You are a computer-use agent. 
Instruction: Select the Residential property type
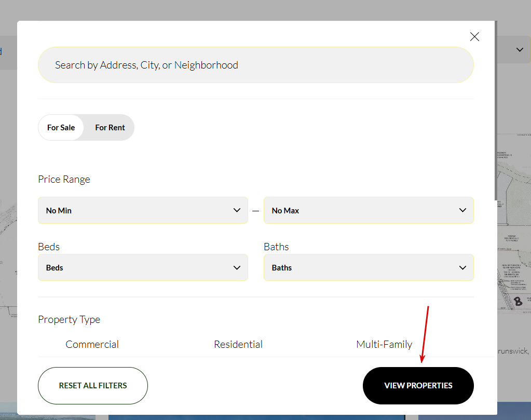tap(238, 344)
